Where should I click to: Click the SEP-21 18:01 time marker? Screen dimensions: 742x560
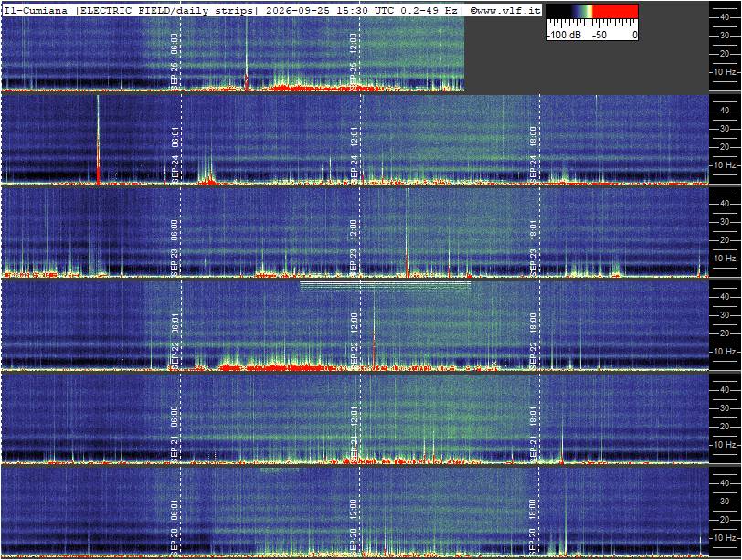[x=533, y=434]
